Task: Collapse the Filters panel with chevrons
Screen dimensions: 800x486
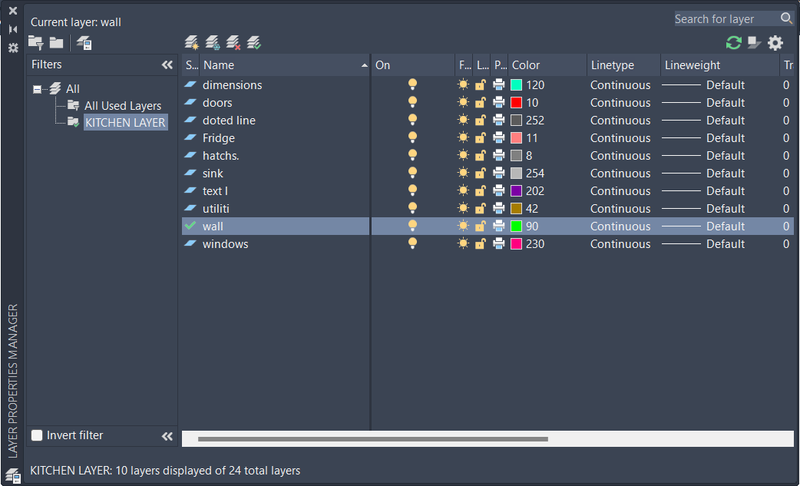Action: click(x=167, y=65)
